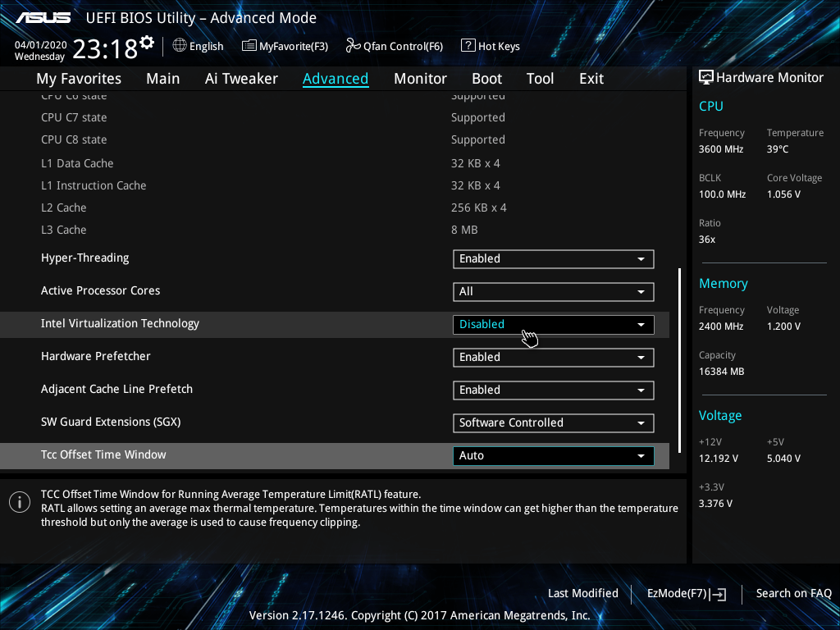The image size is (840, 630).
Task: Select the Hardware Prefetcher label
Action: pos(95,356)
